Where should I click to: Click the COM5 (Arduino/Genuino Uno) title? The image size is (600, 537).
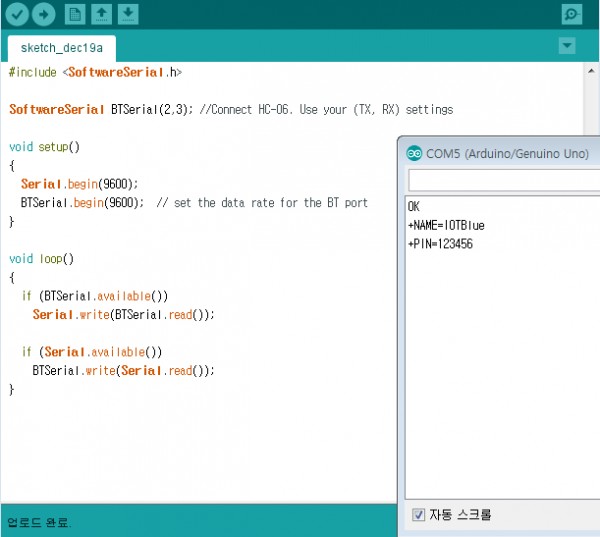[507, 153]
